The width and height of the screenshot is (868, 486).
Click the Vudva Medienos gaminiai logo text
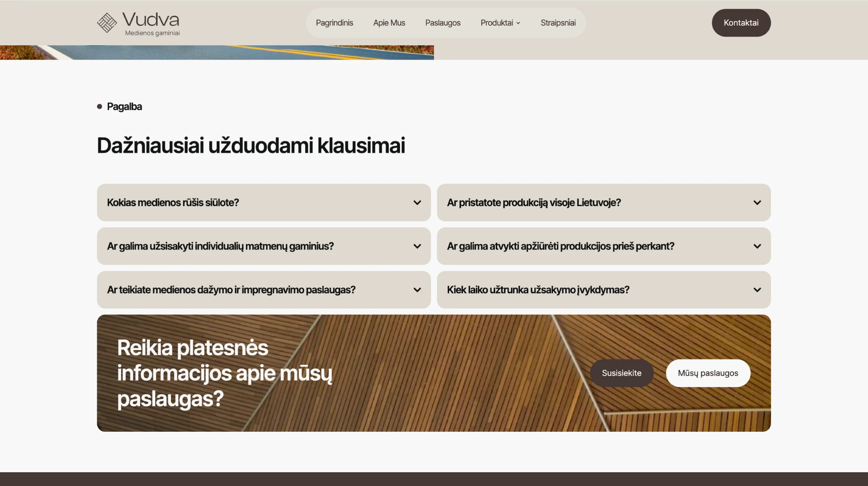[151, 23]
